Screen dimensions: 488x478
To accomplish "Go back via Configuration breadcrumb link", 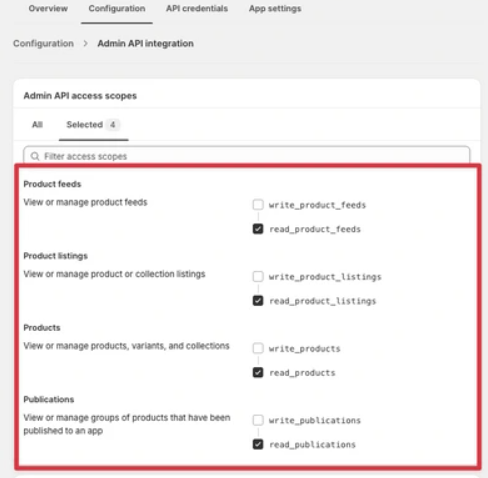I will tap(43, 44).
